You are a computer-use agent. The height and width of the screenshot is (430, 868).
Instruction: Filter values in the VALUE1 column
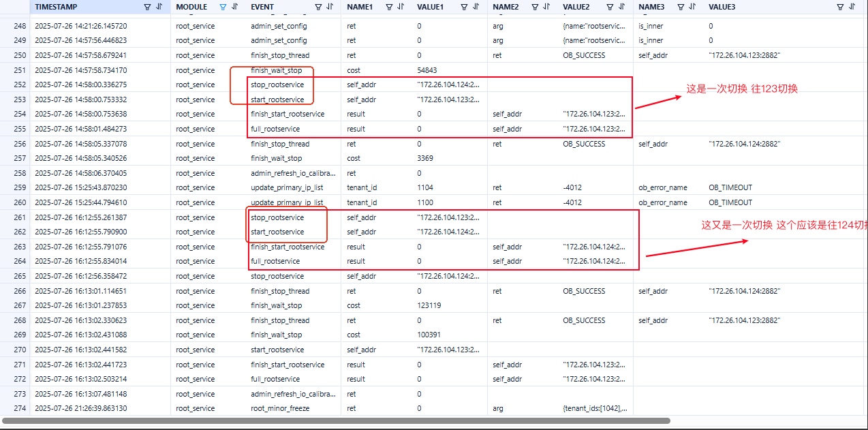464,7
